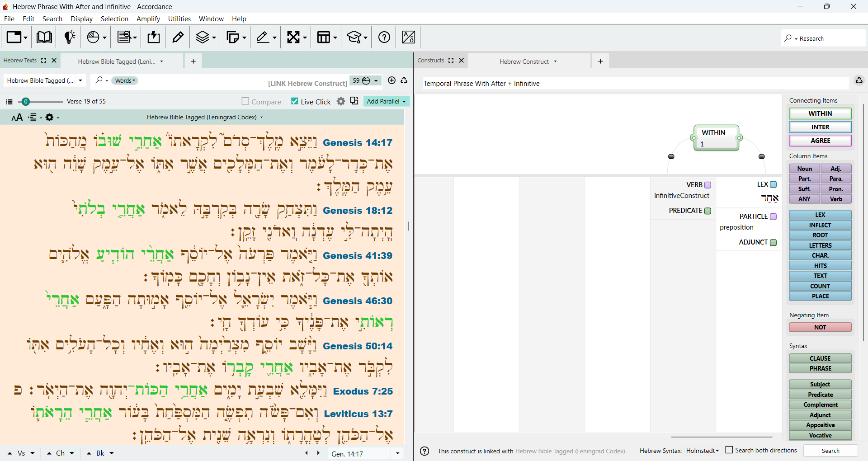The image size is (868, 461).
Task: Open the Amplify menu
Action: pos(148,19)
